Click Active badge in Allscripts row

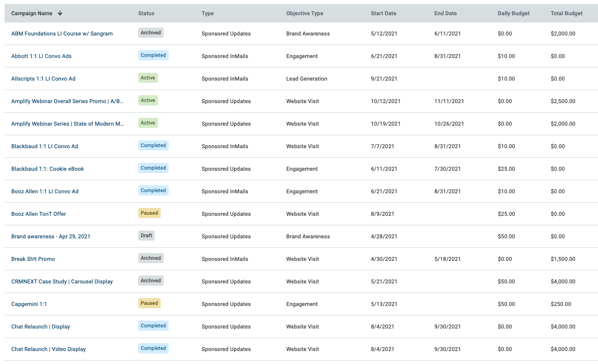click(x=148, y=78)
